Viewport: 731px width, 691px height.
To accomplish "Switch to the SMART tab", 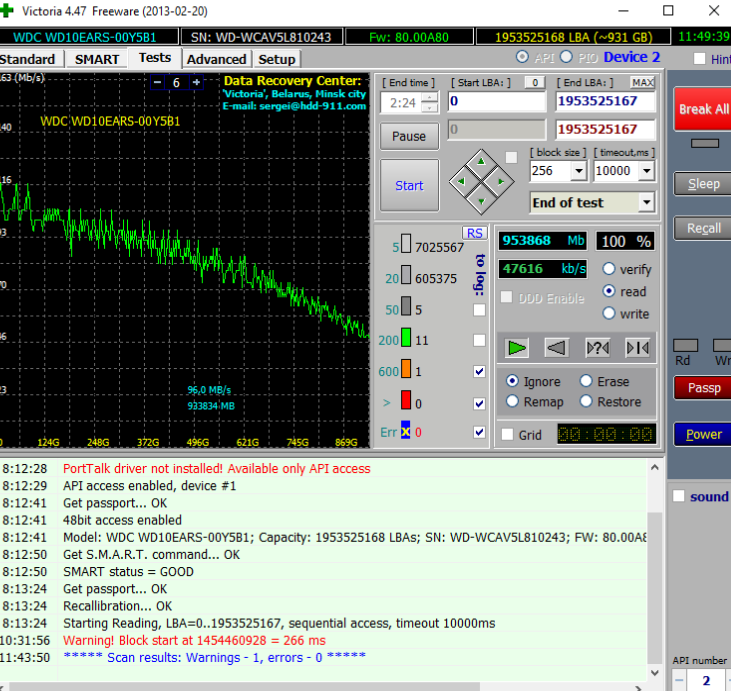I will click(97, 60).
